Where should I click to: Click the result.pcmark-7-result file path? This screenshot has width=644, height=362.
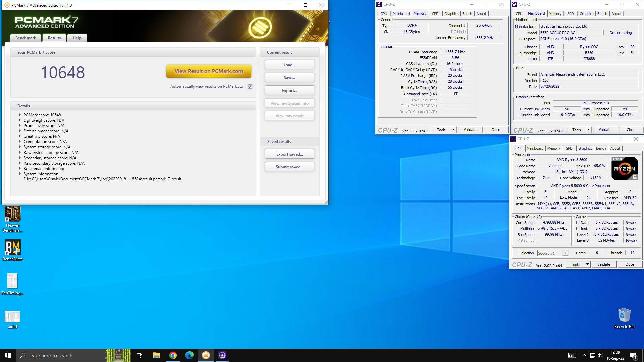click(103, 179)
